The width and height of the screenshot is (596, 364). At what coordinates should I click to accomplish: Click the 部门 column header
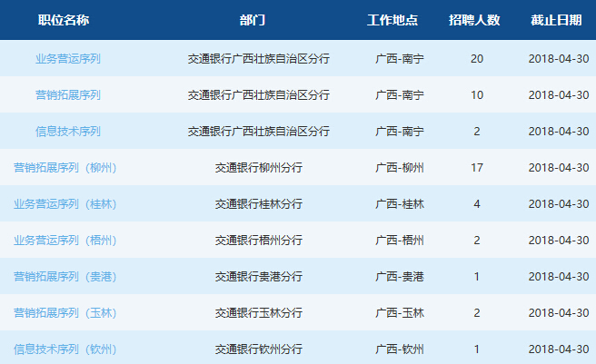coord(253,20)
